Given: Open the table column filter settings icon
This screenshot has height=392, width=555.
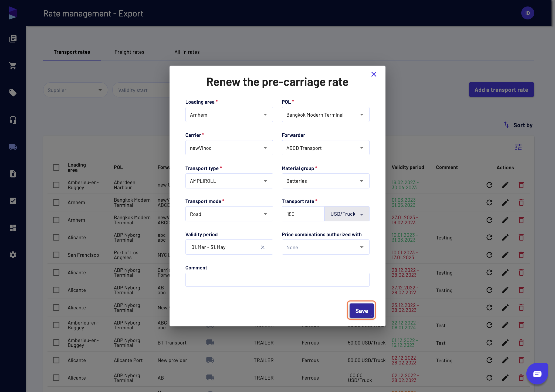Looking at the screenshot, I should coord(518,147).
